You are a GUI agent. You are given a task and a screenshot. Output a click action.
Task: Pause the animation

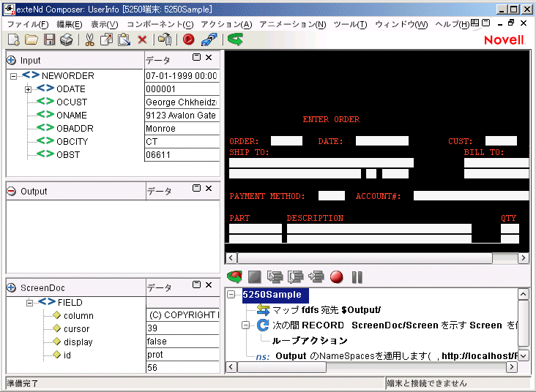point(357,277)
